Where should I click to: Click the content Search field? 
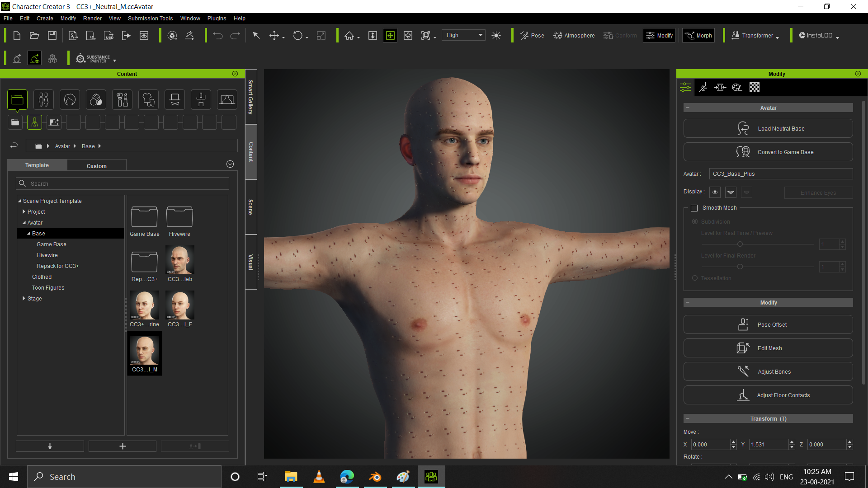(x=123, y=183)
